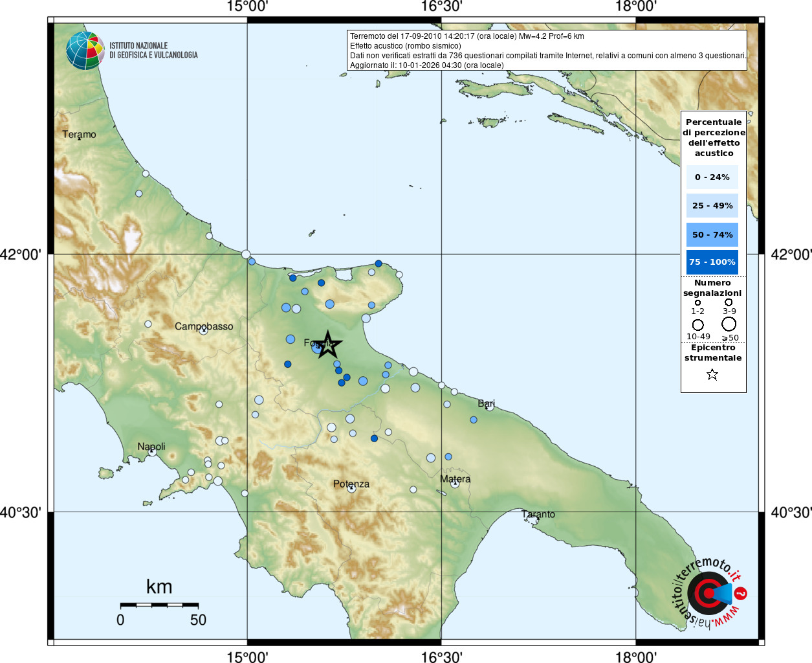The image size is (812, 663).
Task: Choose the dark blue 75 - 100% swatch
Action: coord(712,262)
